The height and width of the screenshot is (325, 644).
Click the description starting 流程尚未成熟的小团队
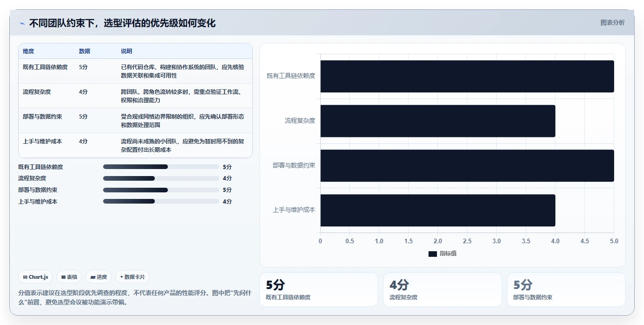[x=182, y=146]
